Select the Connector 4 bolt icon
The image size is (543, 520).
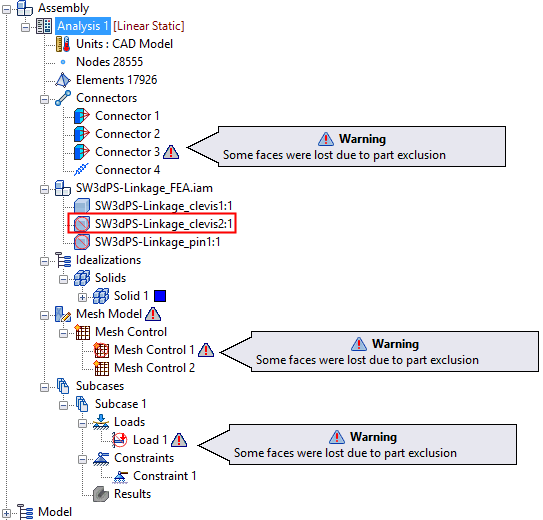82,170
